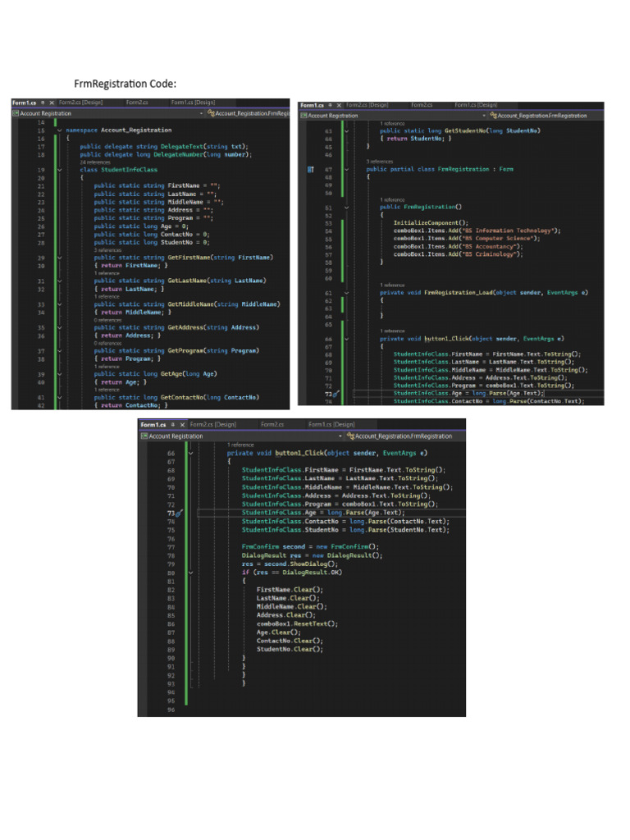630x840 pixels.
Task: Open the plain Form2.cs tab in the bottom editor
Action: (272, 425)
